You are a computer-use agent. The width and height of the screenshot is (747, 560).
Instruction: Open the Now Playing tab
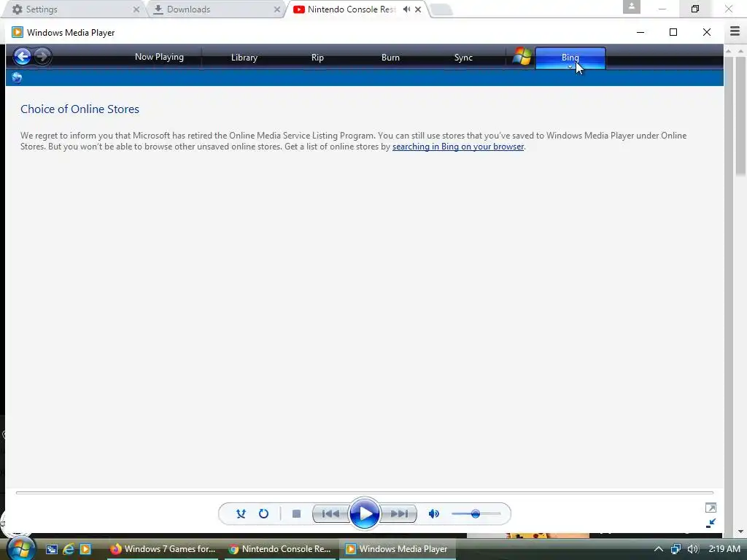pyautogui.click(x=159, y=57)
